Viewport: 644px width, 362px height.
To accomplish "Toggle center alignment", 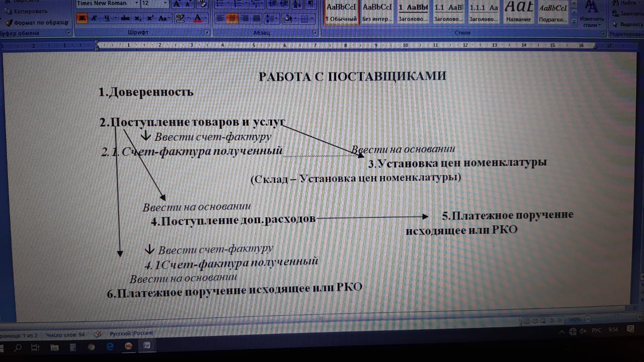I will 232,19.
